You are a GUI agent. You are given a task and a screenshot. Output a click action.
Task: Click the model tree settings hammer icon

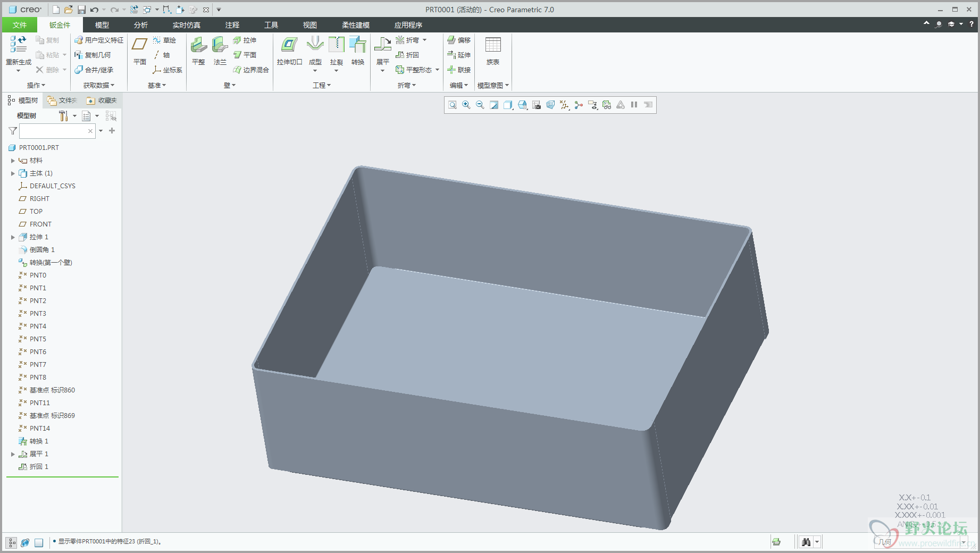pos(63,116)
